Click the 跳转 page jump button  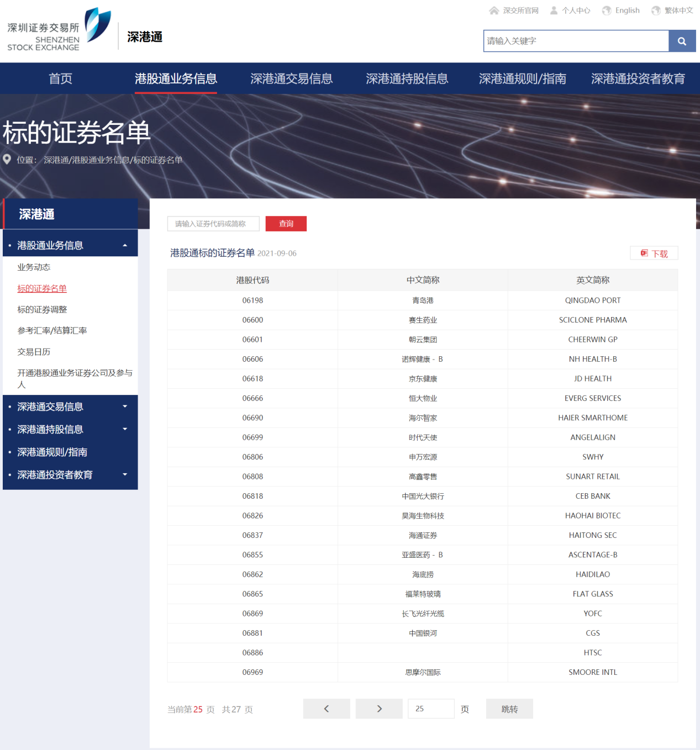click(x=509, y=709)
